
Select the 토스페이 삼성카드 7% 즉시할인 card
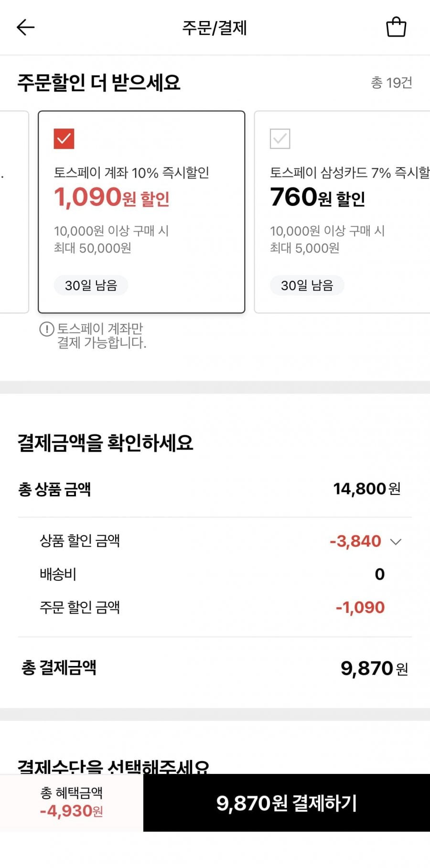click(342, 212)
